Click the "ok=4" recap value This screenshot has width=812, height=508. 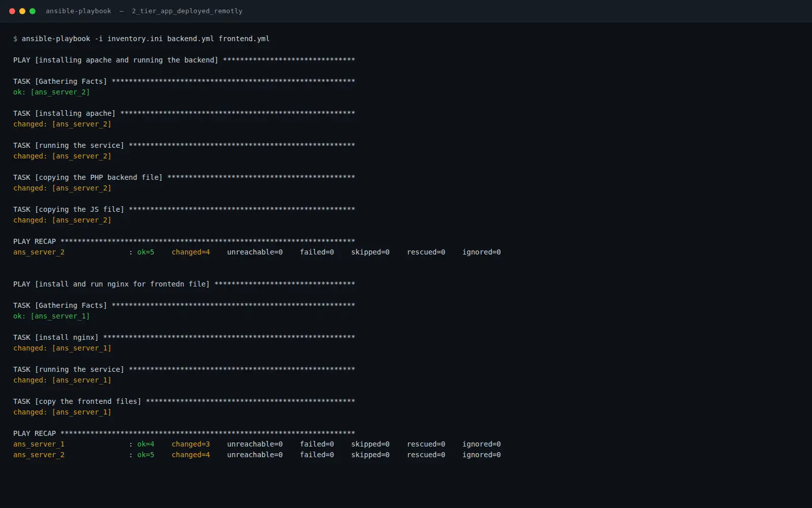[x=146, y=444]
